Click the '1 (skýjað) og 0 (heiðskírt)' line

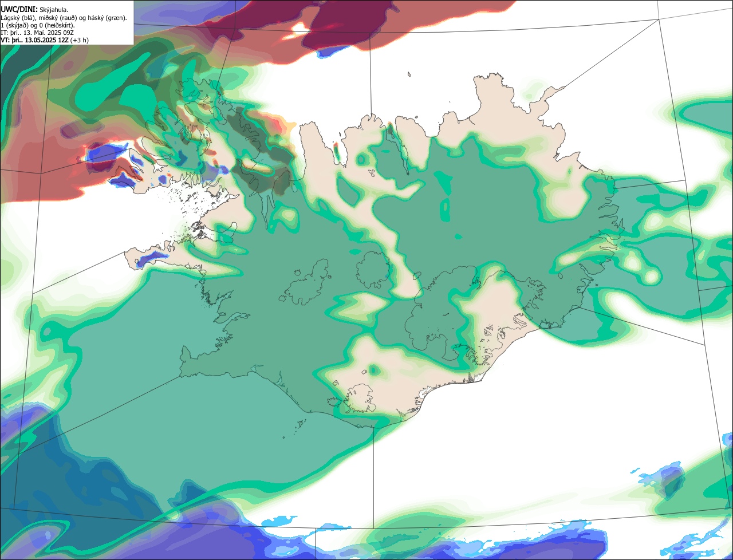coord(38,25)
